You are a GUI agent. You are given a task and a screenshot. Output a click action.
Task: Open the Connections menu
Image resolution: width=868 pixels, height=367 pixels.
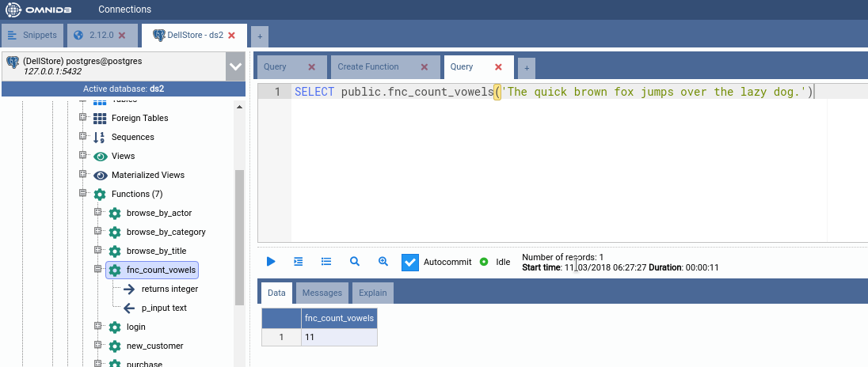tap(124, 9)
